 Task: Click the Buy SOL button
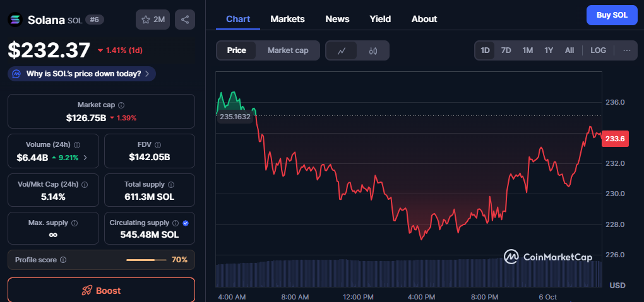point(611,15)
